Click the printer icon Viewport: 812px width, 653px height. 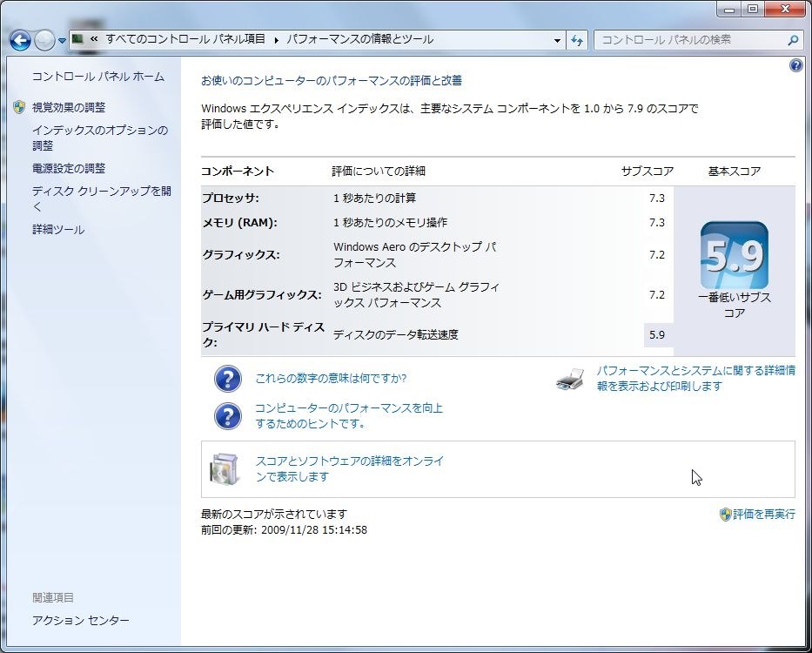point(570,379)
